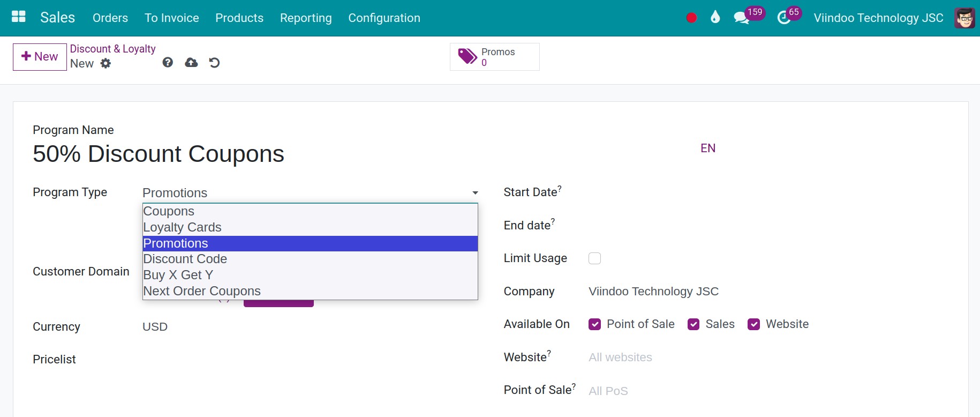Click the End date field
This screenshot has width=980, height=417.
(768, 226)
